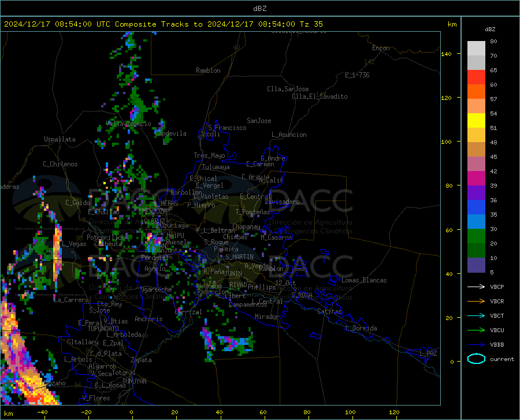Click the Zapata label on map
This screenshot has width=520, height=420.
tap(142, 360)
